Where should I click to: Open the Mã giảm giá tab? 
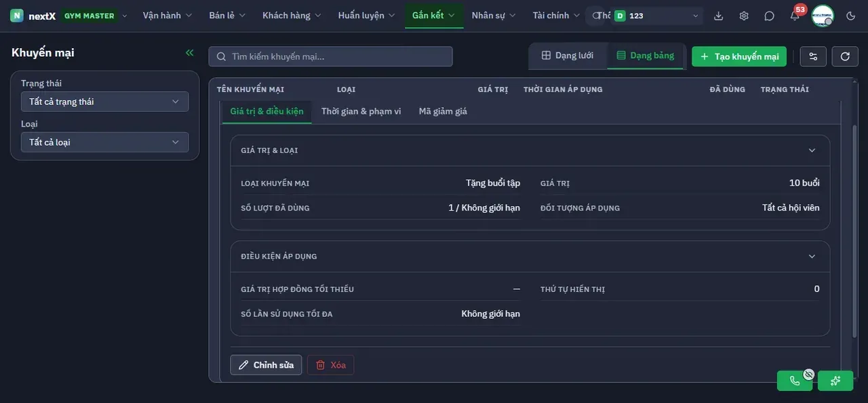click(x=443, y=111)
